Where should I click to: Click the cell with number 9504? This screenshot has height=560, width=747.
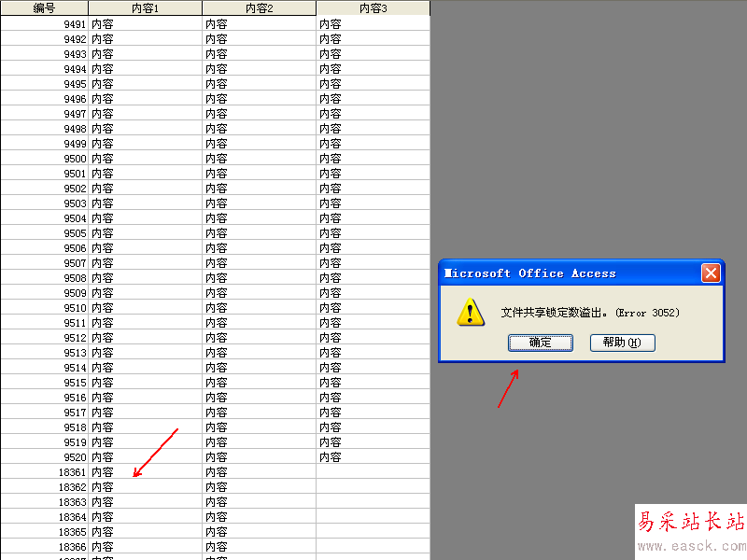click(44, 218)
